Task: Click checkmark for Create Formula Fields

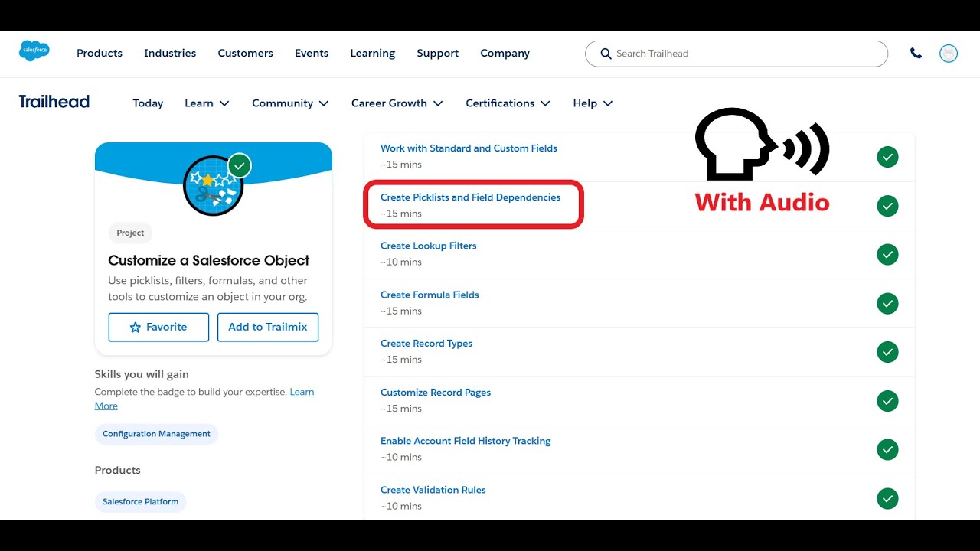Action: pos(887,304)
